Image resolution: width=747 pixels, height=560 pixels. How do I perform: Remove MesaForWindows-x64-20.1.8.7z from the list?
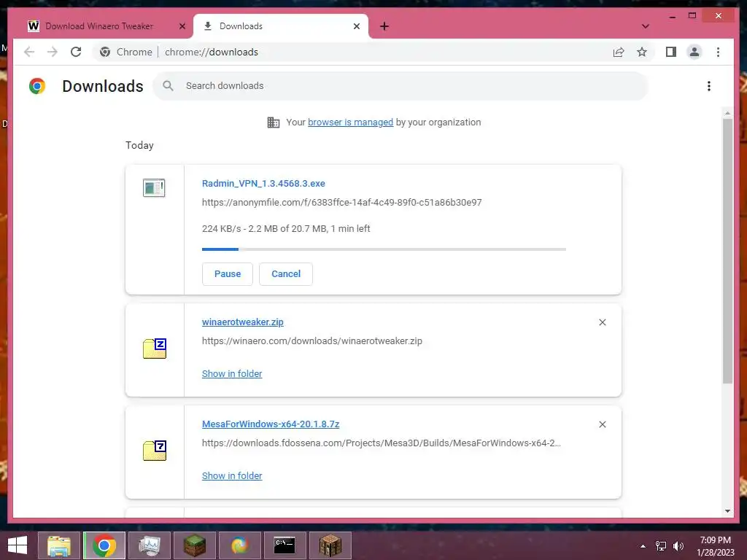point(602,424)
